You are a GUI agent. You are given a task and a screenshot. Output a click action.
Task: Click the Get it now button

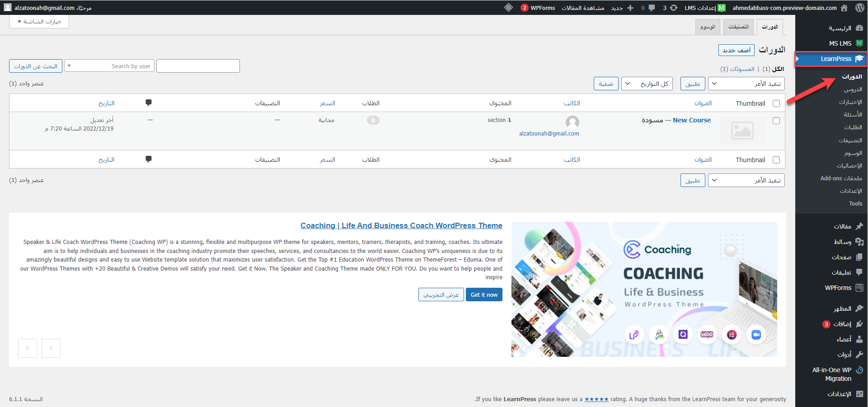[484, 295]
